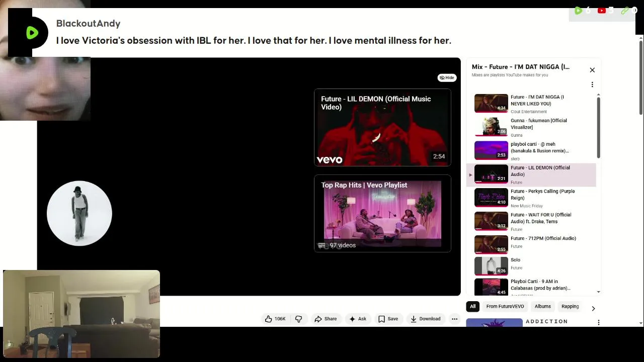Screen dimensions: 644x362
Task: Play Future - 712PM (Official Audio)
Action: point(543,238)
